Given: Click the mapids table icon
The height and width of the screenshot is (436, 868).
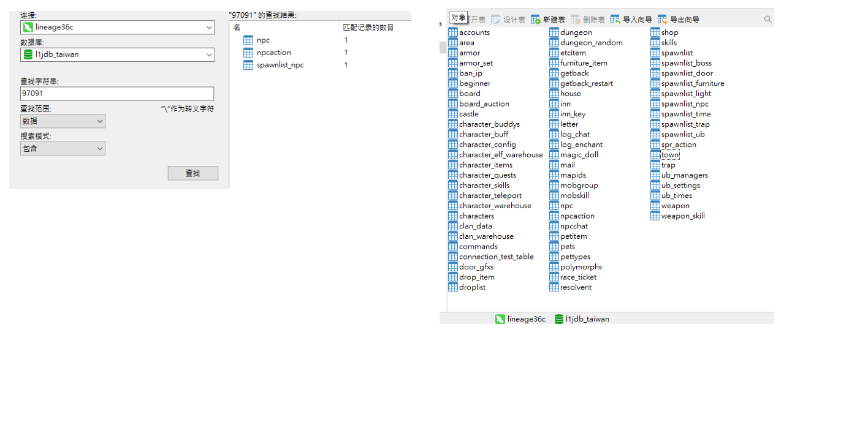Looking at the screenshot, I should click(x=554, y=175).
